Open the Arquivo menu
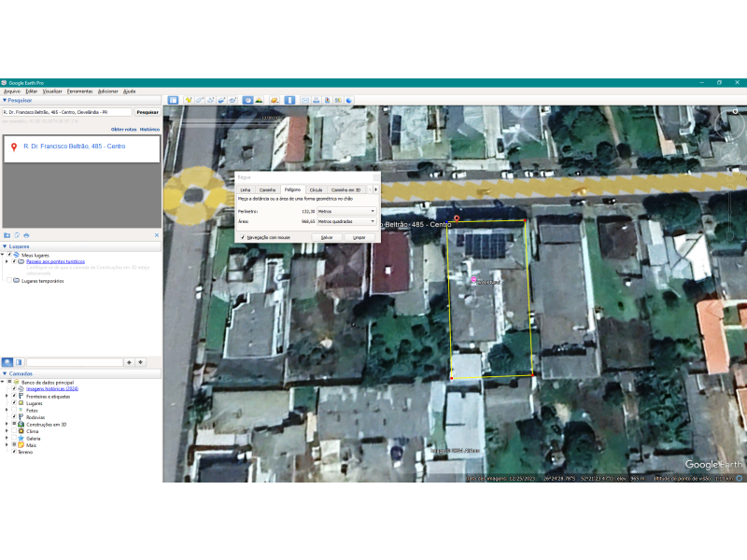Viewport: 747px width, 560px height. click(12, 91)
